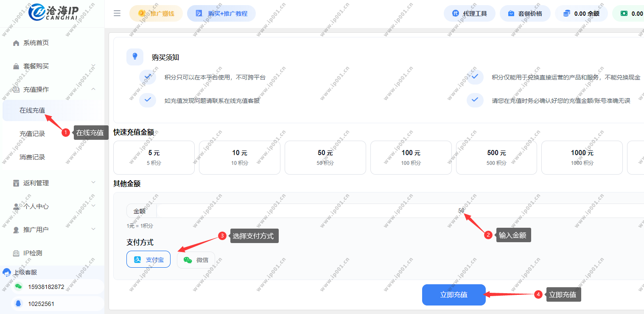Click the IP检测 sidebar icon
This screenshot has width=644, height=314.
coord(16,253)
